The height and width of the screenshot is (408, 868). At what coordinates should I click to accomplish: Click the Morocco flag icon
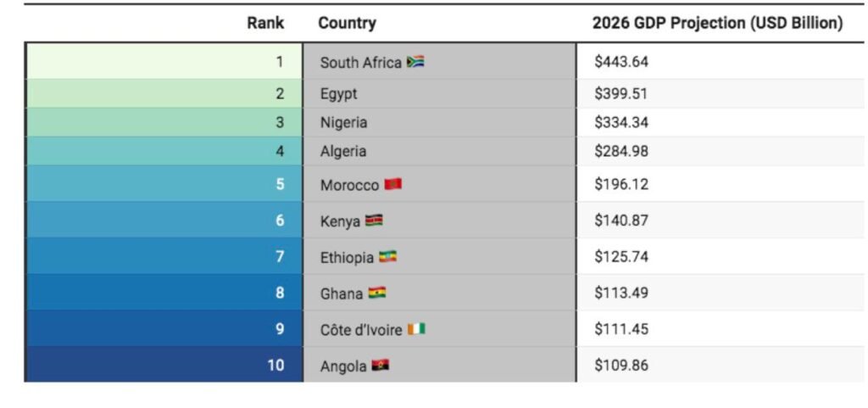tap(392, 184)
